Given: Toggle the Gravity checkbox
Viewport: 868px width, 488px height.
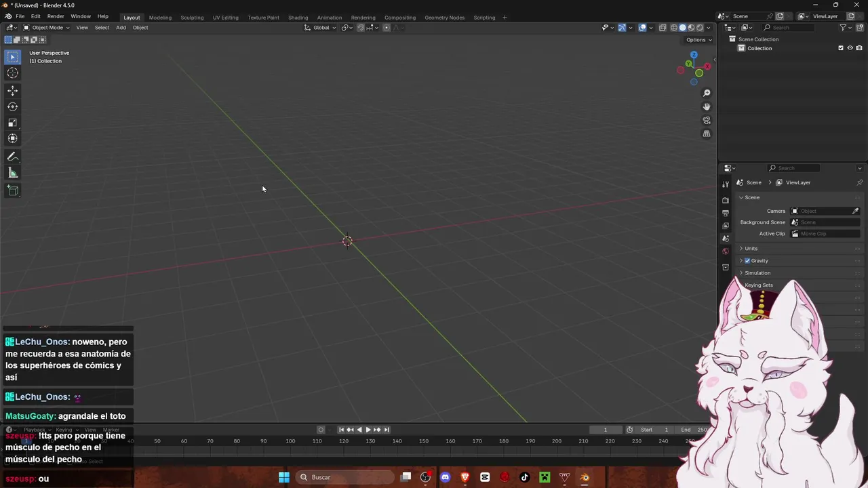Looking at the screenshot, I should (x=747, y=260).
